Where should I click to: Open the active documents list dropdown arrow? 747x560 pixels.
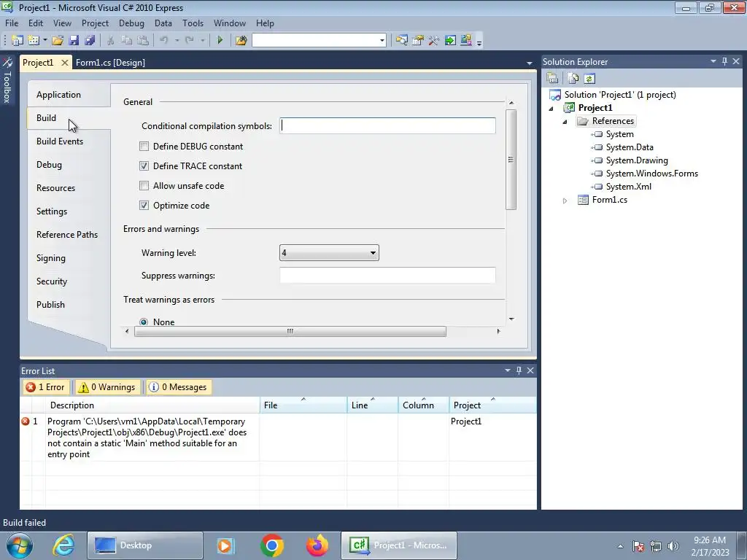pos(530,63)
